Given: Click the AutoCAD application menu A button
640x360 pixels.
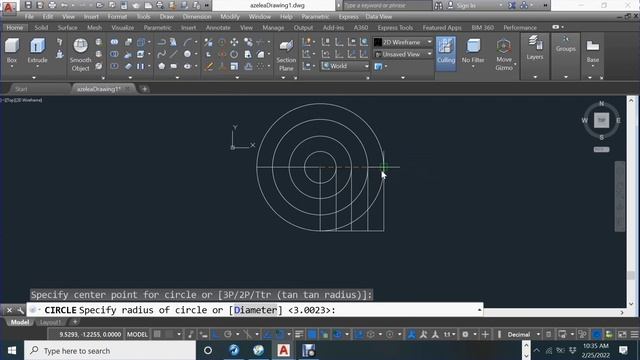Looking at the screenshot, I should click(9, 7).
